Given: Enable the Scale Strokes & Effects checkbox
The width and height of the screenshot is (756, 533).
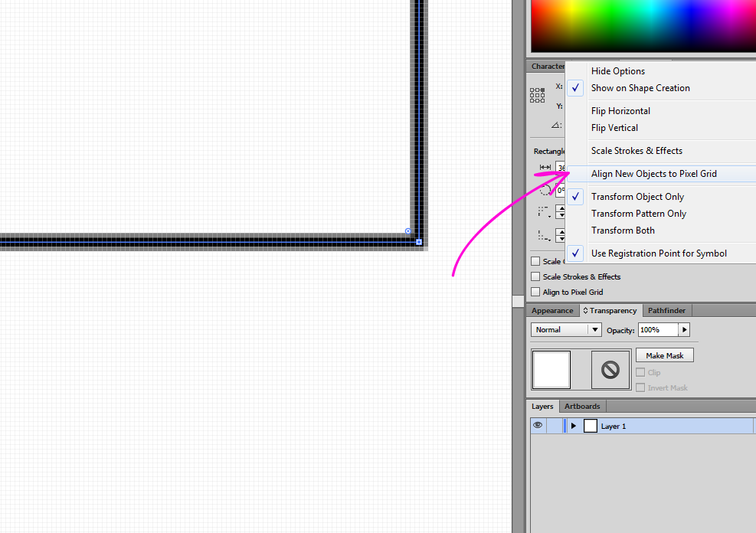Looking at the screenshot, I should (535, 276).
